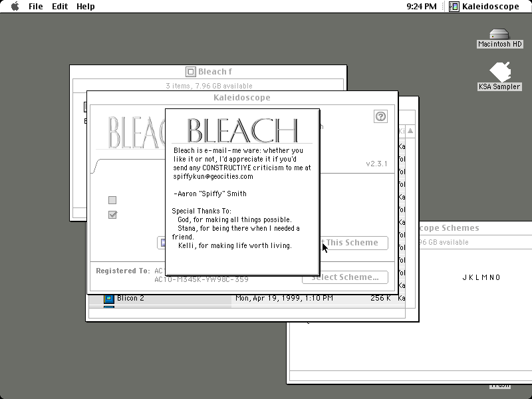The width and height of the screenshot is (532, 399).
Task: Click the 3 items, 7.96 GB available text
Action: 209,86
